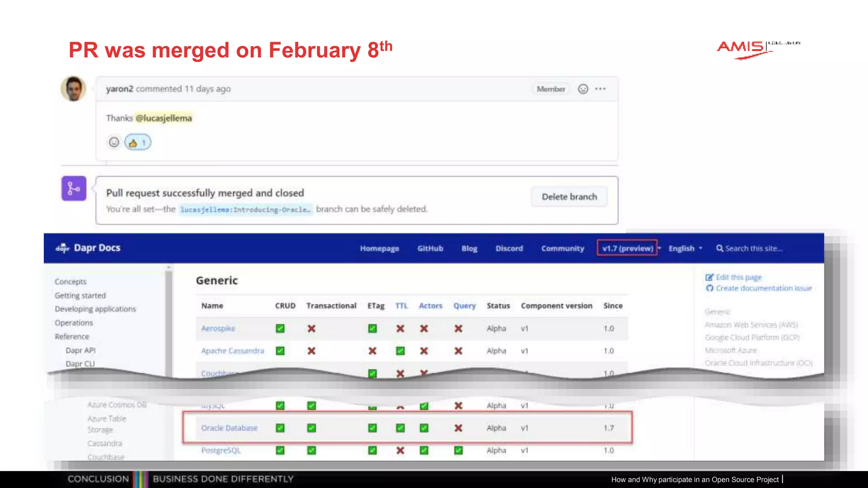Jump to Google Cloud Platform (GCP) section
868x488 pixels.
pyautogui.click(x=752, y=338)
